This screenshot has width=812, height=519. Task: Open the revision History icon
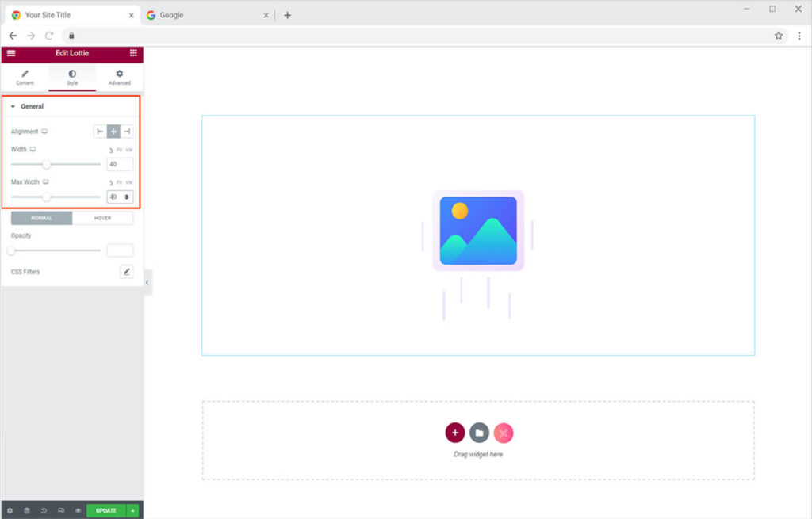point(44,511)
